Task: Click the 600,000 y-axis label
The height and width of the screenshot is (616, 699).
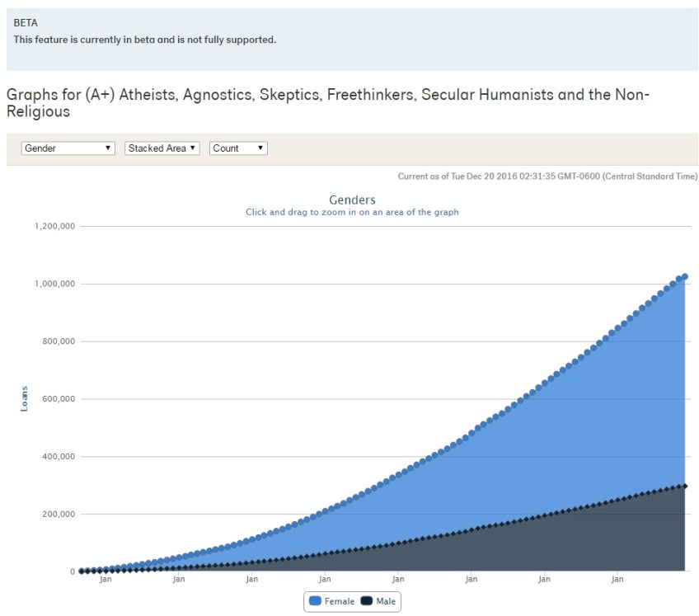Action: pos(58,399)
